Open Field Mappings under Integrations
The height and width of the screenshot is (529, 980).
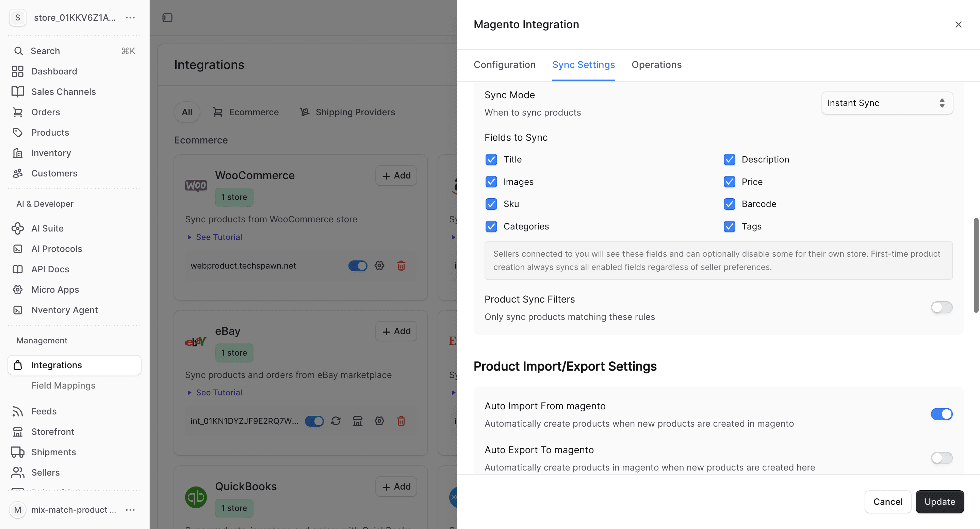[63, 385]
